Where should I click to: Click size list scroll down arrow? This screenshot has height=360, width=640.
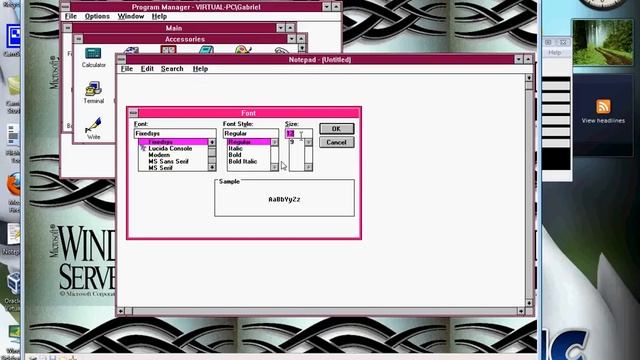(x=308, y=167)
